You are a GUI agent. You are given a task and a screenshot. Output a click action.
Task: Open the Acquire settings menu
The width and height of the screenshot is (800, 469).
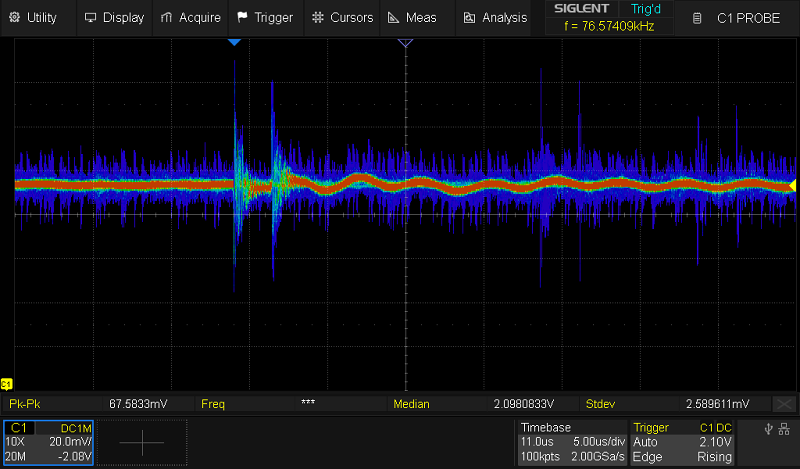click(191, 17)
